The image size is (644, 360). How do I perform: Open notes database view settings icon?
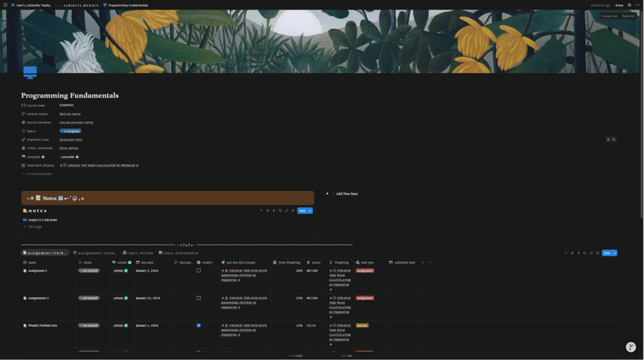tap(293, 211)
